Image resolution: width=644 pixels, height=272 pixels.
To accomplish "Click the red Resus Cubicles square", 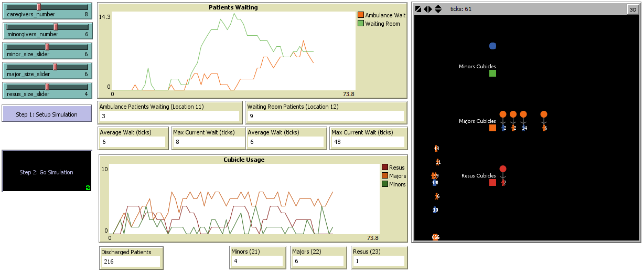I will pyautogui.click(x=492, y=183).
